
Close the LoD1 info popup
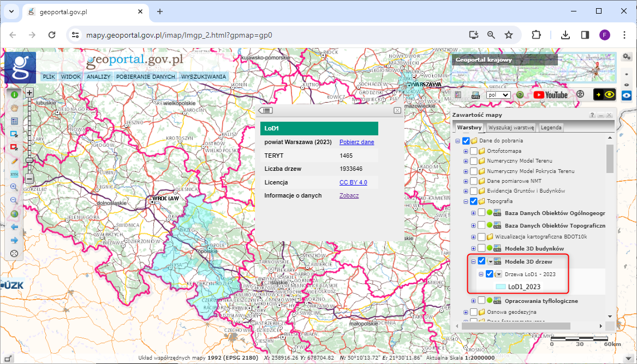pyautogui.click(x=397, y=110)
